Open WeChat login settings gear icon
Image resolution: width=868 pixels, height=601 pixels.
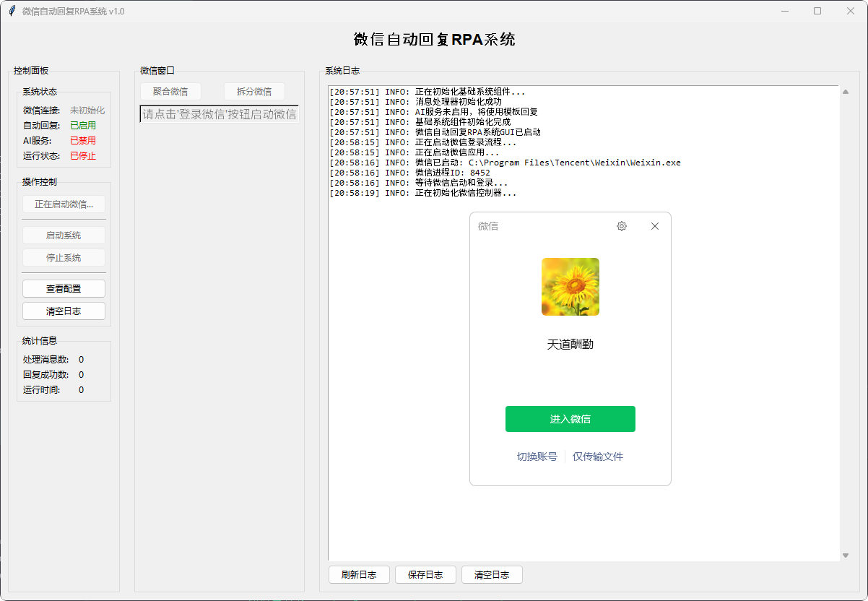(x=622, y=226)
